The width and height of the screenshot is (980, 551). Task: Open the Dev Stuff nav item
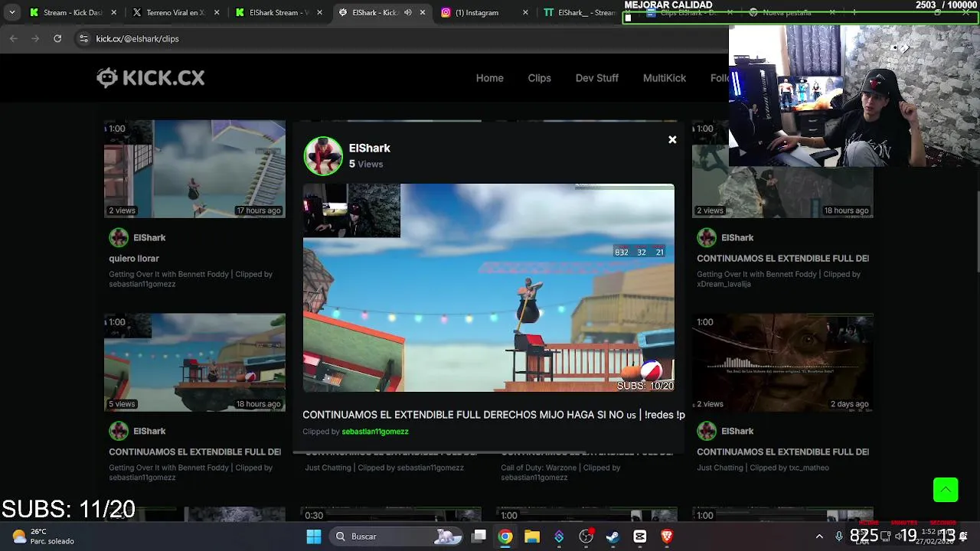pyautogui.click(x=596, y=78)
